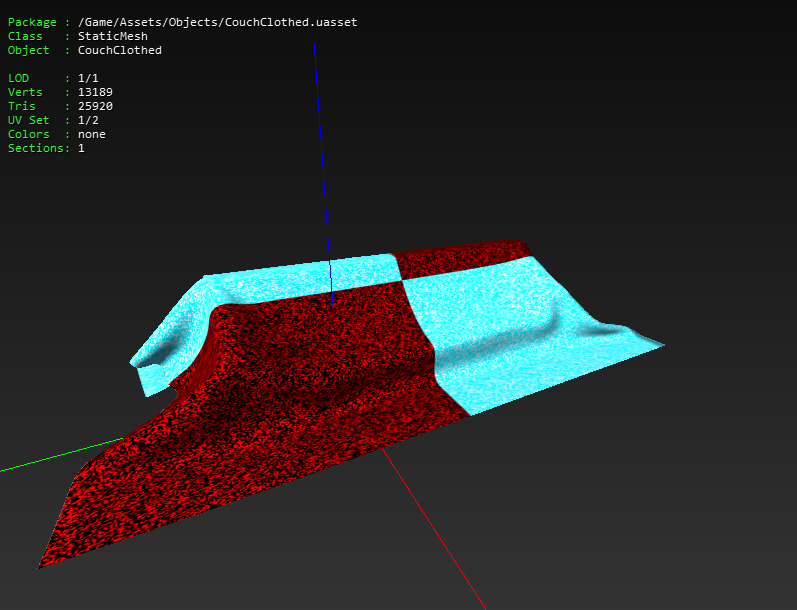797x610 pixels.
Task: Click the UV Set value 1/2
Action: click(88, 120)
